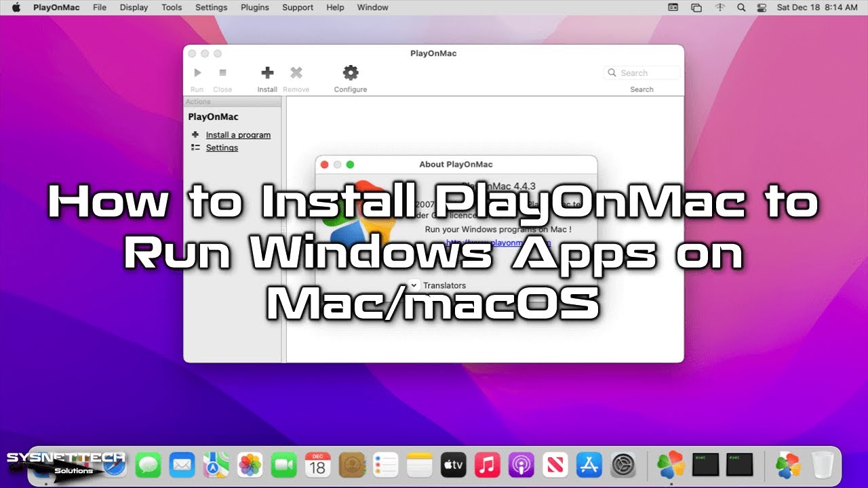
Task: Open the Plugins menu
Action: tap(255, 7)
